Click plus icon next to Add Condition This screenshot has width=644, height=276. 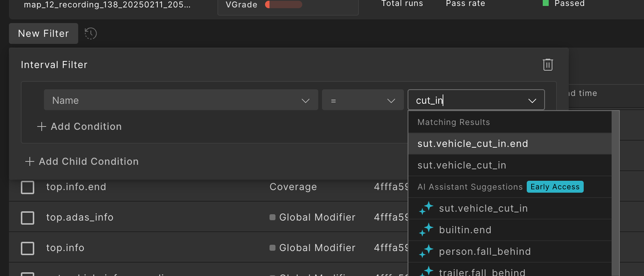coord(42,127)
